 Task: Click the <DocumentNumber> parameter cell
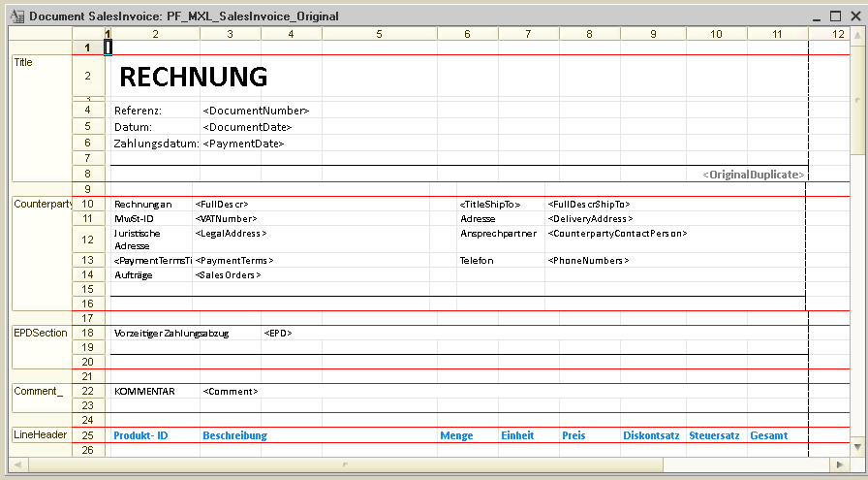click(x=256, y=111)
